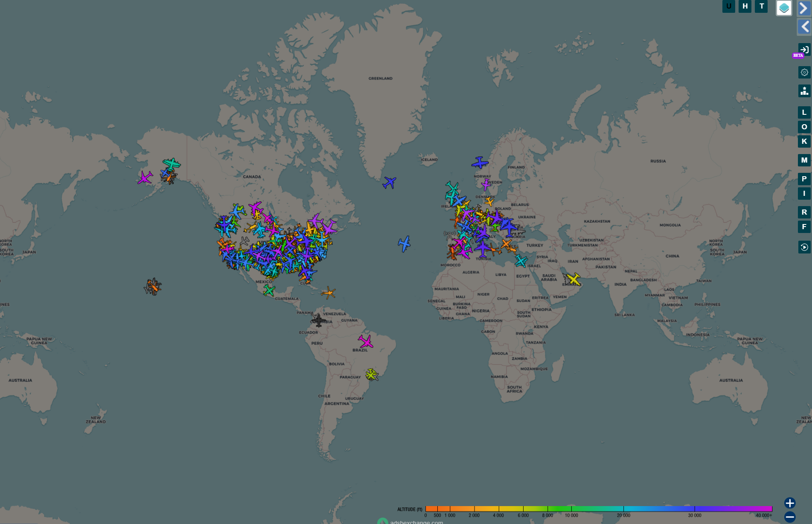
Task: Toggle the U filter button
Action: coord(728,6)
